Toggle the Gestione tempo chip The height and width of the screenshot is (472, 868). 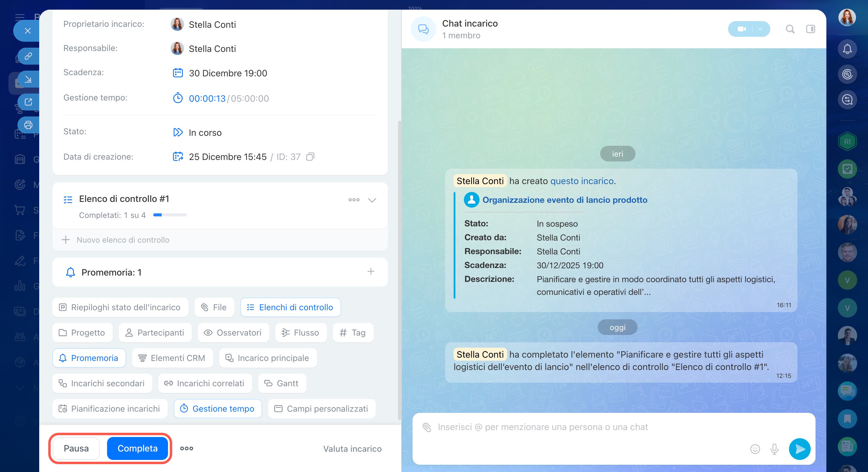(x=217, y=409)
